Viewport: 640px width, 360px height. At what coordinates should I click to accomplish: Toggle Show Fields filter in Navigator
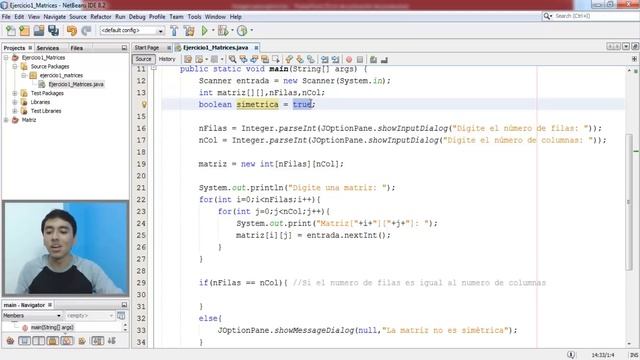click(x=24, y=340)
